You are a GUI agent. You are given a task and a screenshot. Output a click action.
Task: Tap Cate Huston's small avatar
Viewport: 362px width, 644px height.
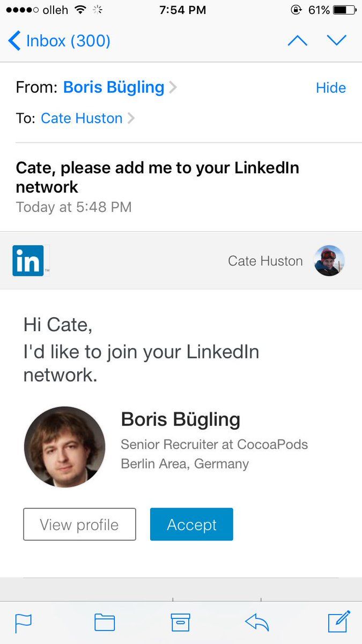tap(329, 261)
